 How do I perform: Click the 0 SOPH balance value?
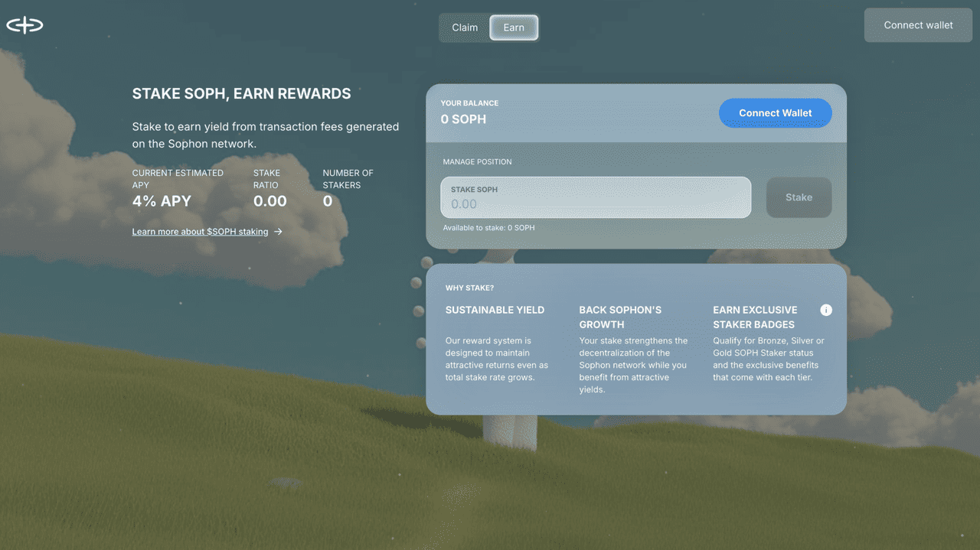coord(463,119)
